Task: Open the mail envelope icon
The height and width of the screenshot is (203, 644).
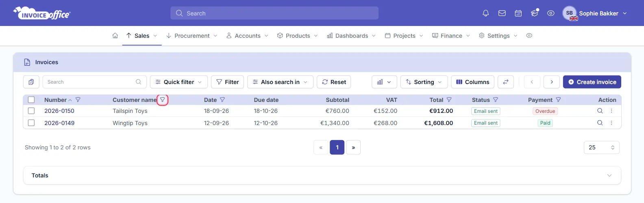Action: [x=502, y=13]
